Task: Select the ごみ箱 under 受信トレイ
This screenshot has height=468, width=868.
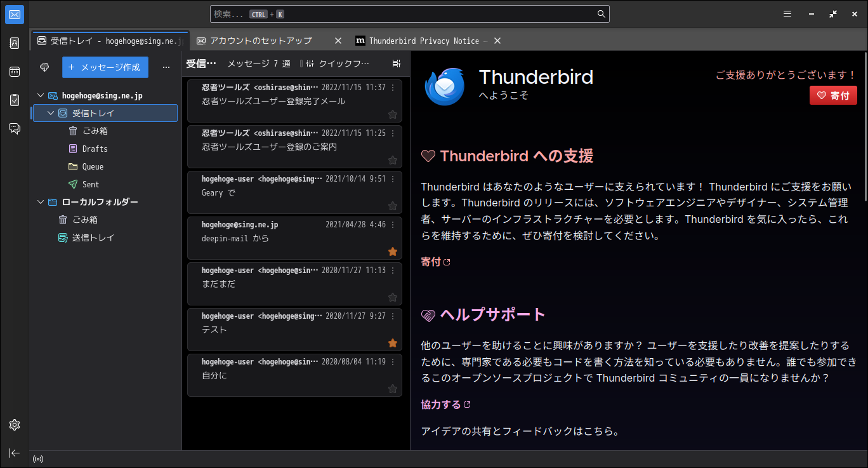Action: (x=105, y=131)
